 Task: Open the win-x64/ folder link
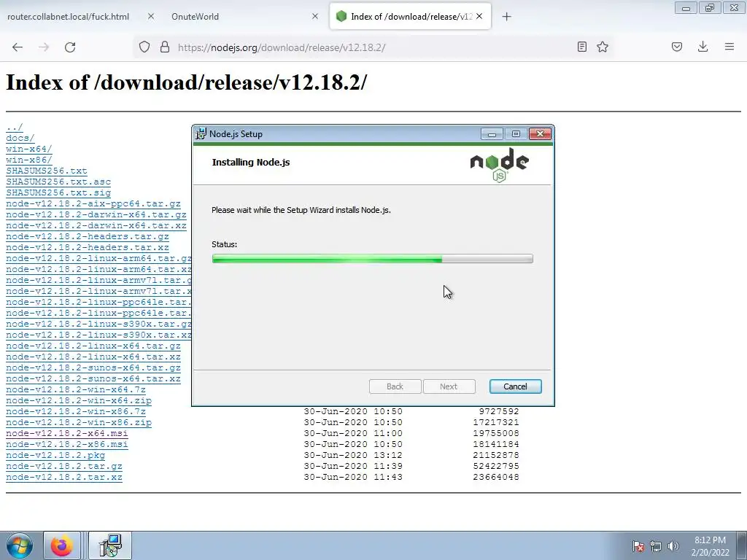tap(28, 149)
